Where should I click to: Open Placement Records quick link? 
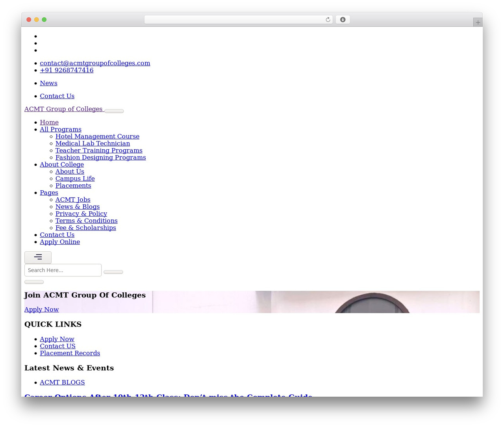pos(70,353)
